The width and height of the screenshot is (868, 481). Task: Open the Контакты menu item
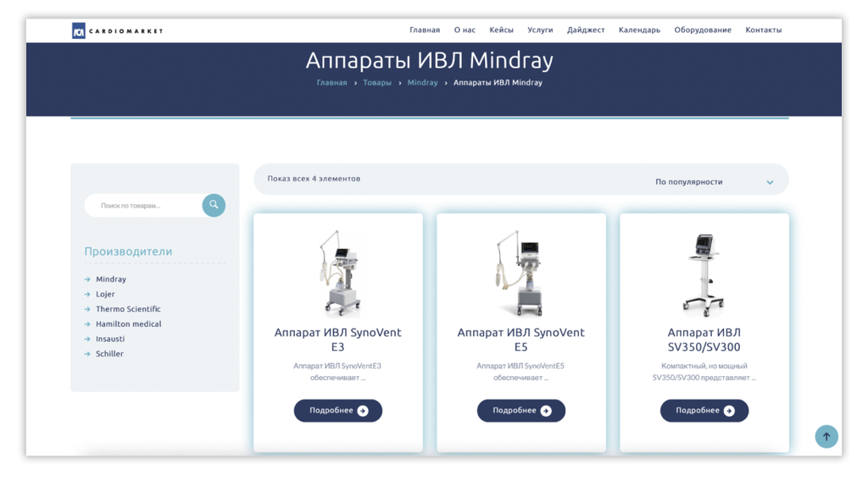pos(764,30)
